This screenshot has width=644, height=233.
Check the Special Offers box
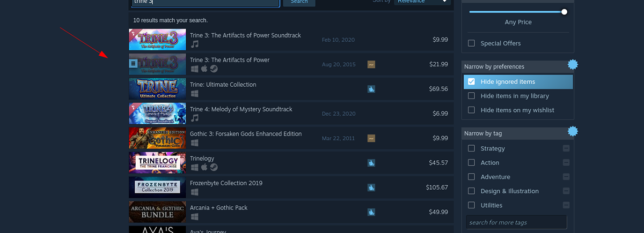471,43
